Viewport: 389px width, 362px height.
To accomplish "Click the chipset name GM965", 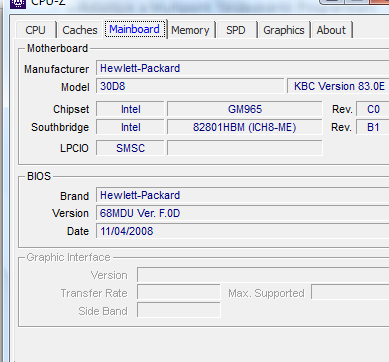I will (x=245, y=109).
